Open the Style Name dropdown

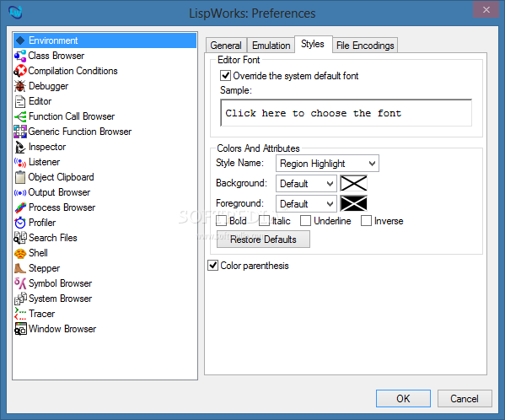(x=327, y=164)
